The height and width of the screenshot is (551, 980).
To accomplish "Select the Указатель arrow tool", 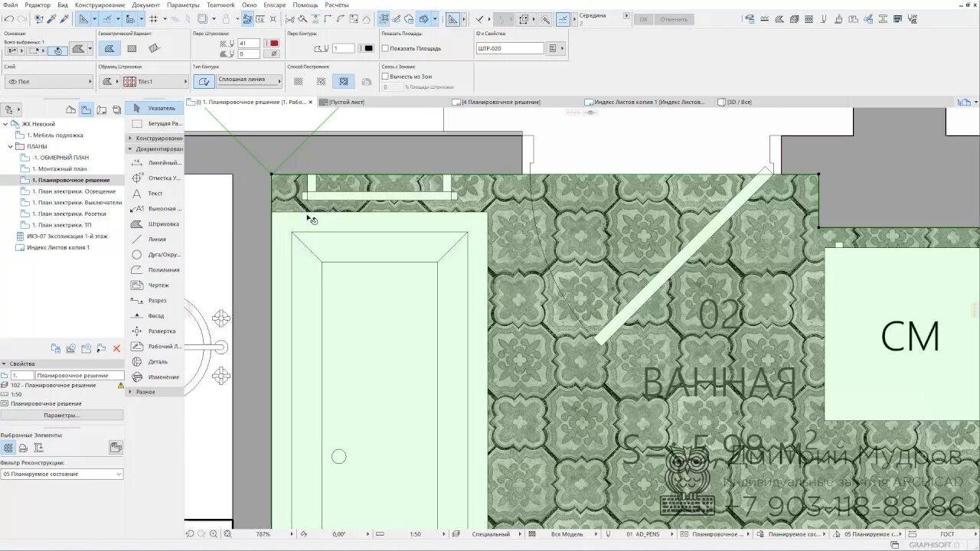I will tap(155, 108).
